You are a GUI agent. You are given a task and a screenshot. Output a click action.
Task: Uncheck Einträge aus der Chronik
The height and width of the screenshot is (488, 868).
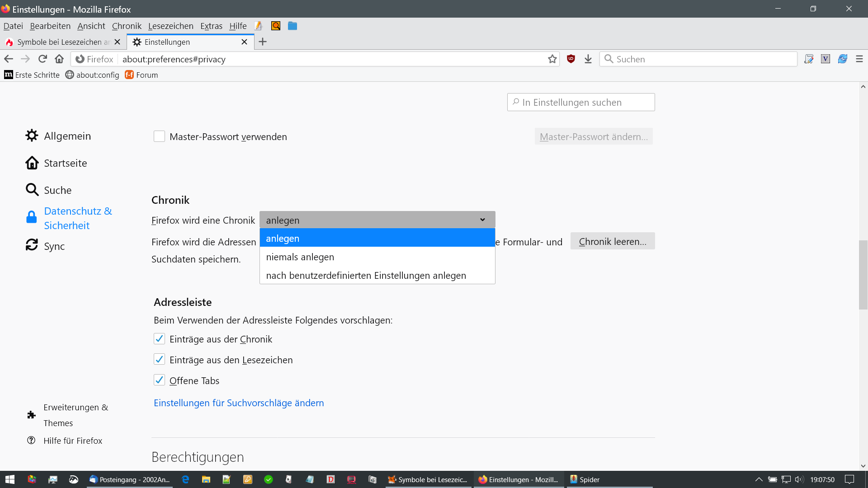click(159, 339)
